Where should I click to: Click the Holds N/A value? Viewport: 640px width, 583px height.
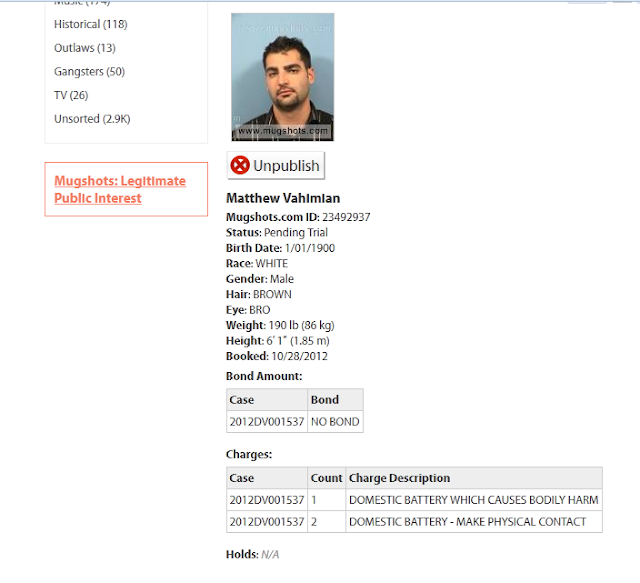pyautogui.click(x=270, y=554)
